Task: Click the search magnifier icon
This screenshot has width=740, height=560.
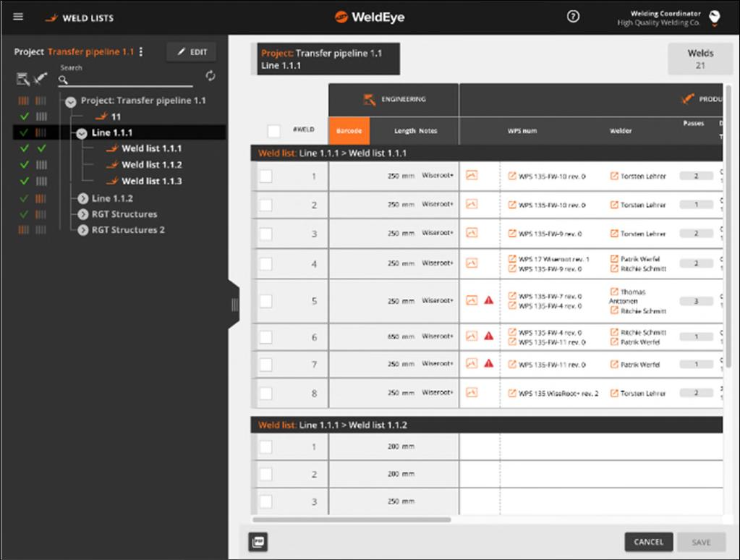Action: (63, 80)
